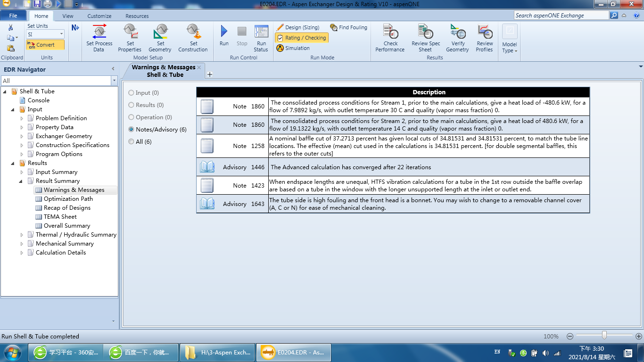The width and height of the screenshot is (644, 362).
Task: Click the aspenONE Exchange search icon
Action: pos(614,16)
